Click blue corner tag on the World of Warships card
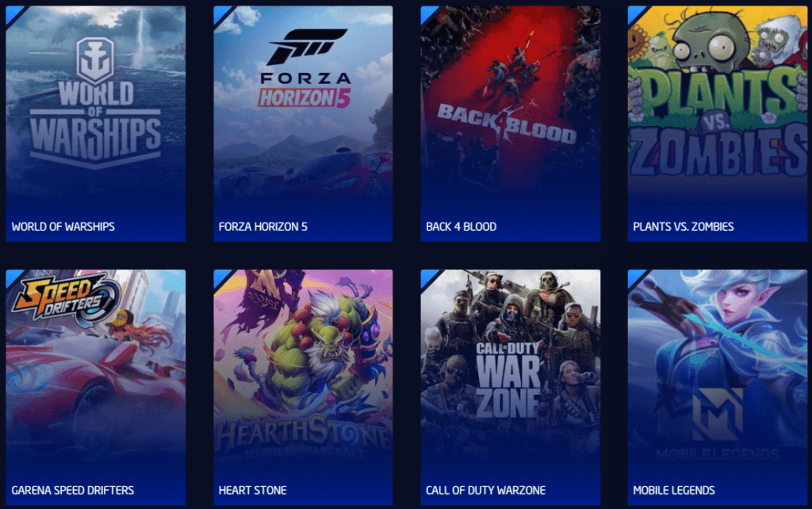 point(14,14)
